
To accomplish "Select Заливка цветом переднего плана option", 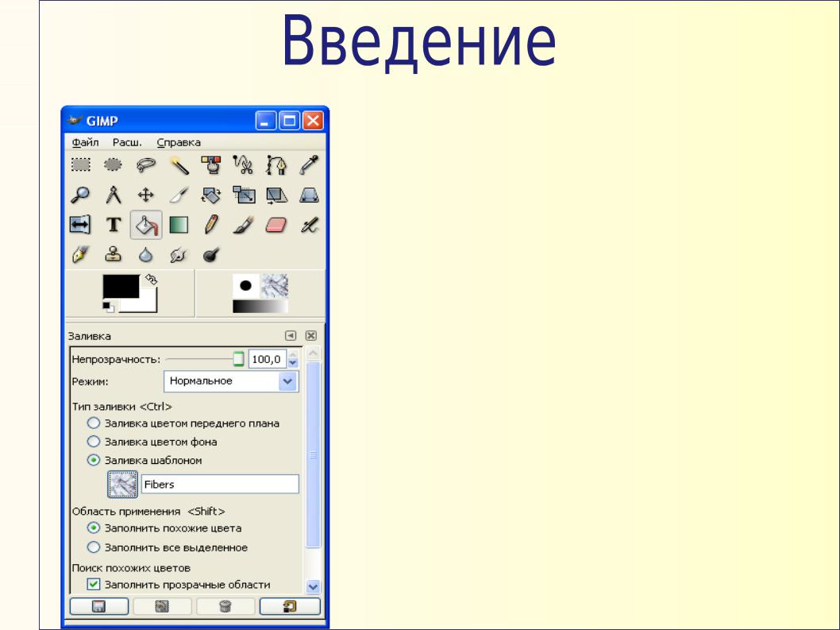I will pos(183,423).
